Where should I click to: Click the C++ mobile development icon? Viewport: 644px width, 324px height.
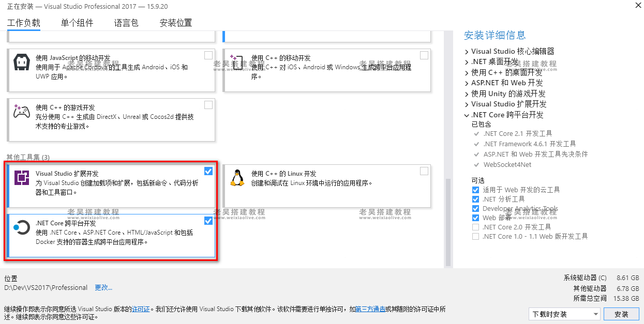coord(237,61)
